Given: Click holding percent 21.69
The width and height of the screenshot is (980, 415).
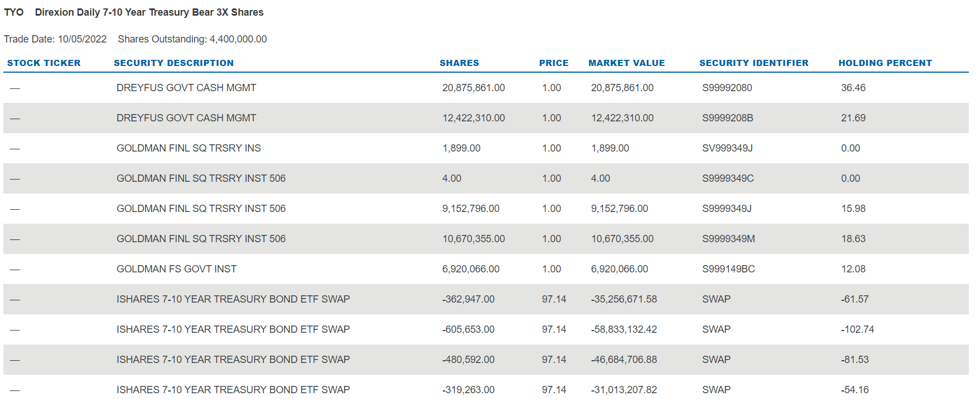Looking at the screenshot, I should tap(853, 118).
